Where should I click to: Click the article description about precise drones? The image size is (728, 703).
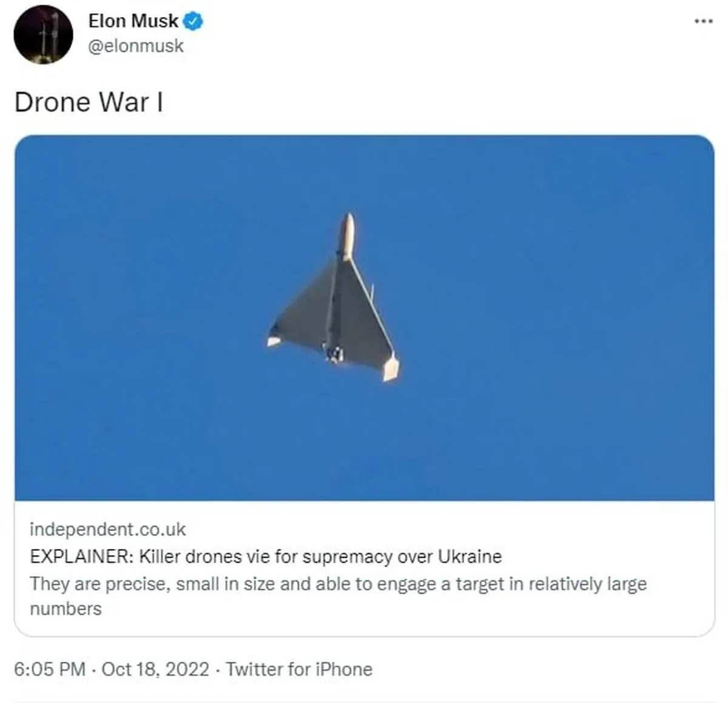pos(338,584)
